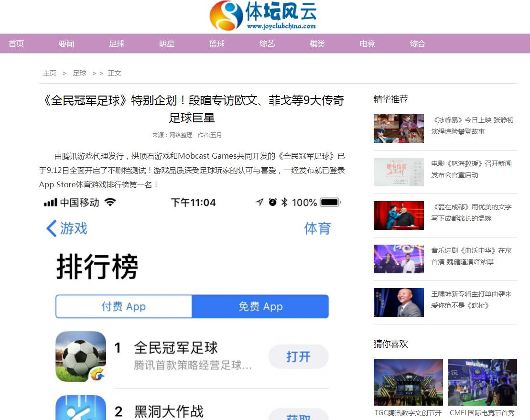Click the 作者:五月 author text

coord(210,135)
